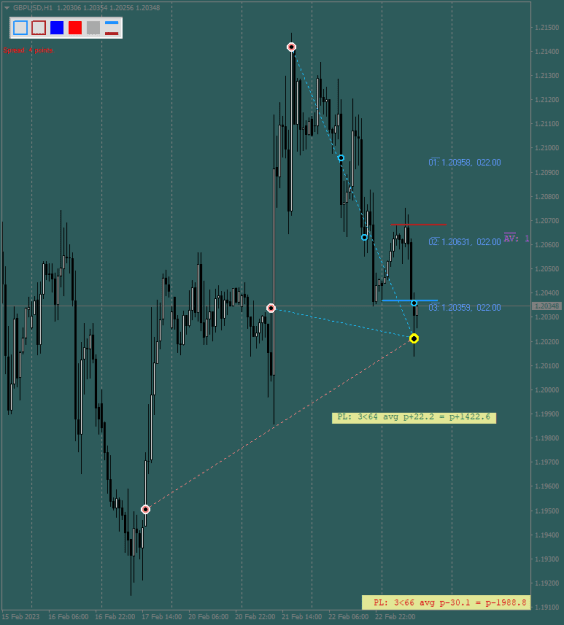Select the blue horizontal line near 1.20359
The width and height of the screenshot is (564, 625).
pos(410,300)
